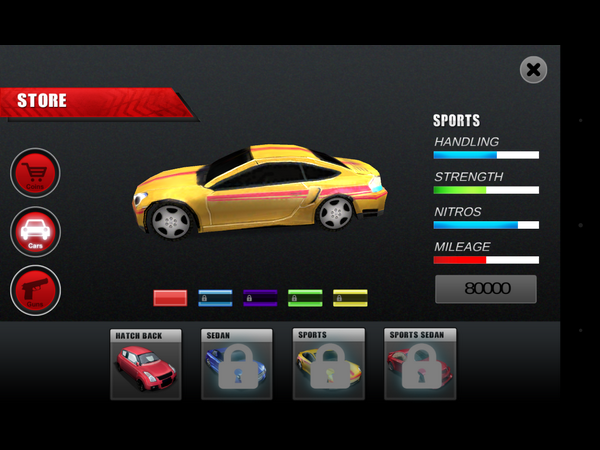
Task: Open the Coins shopping cart section
Action: tap(35, 173)
